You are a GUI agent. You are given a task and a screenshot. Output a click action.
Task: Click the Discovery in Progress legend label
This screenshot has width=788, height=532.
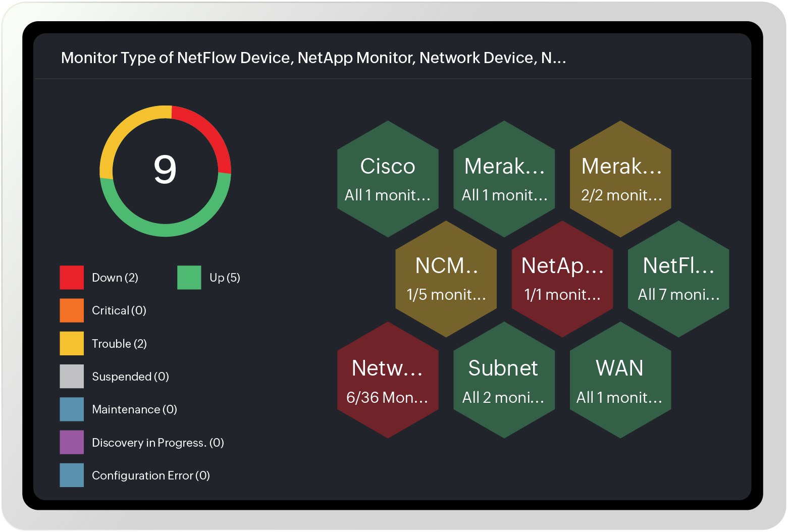pyautogui.click(x=158, y=443)
